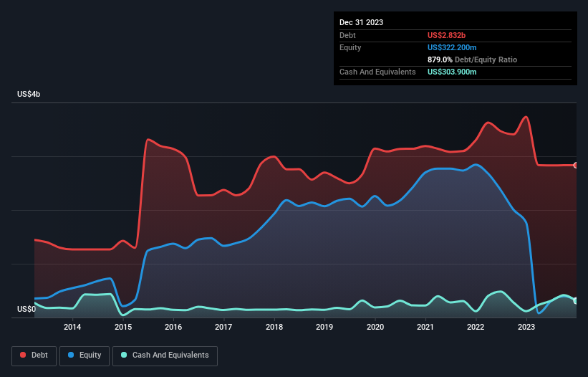Screen dimensions: 588x377
Task: Select the 2014 x-axis label
Action: click(x=72, y=327)
